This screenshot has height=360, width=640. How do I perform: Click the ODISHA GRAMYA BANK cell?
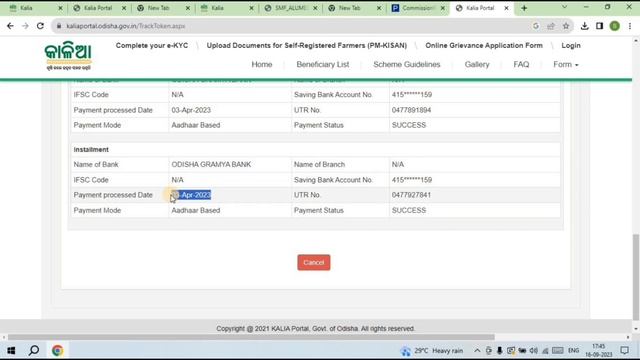tap(211, 164)
